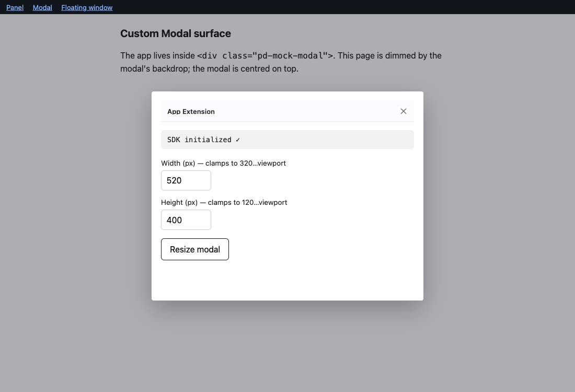Open the Panel link in top navigation
This screenshot has height=392, width=575.
click(x=15, y=7)
